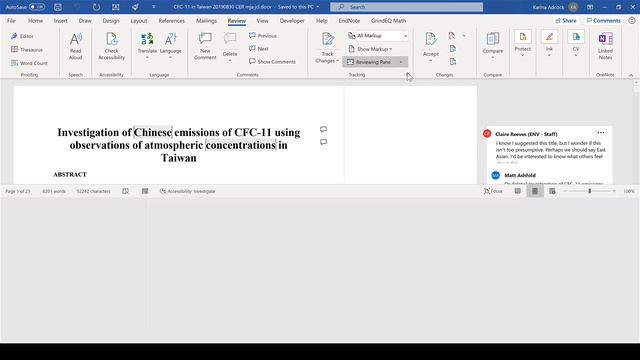Open the References tab
Image resolution: width=640 pixels, height=360 pixels.
[x=171, y=21]
